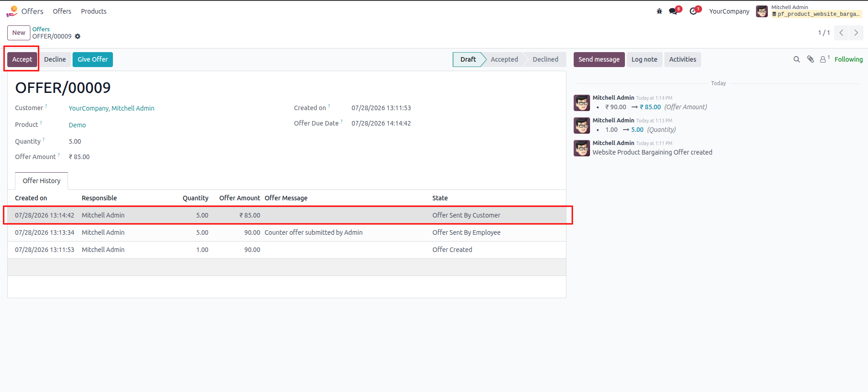868x392 pixels.
Task: Accept the offer
Action: click(x=22, y=59)
